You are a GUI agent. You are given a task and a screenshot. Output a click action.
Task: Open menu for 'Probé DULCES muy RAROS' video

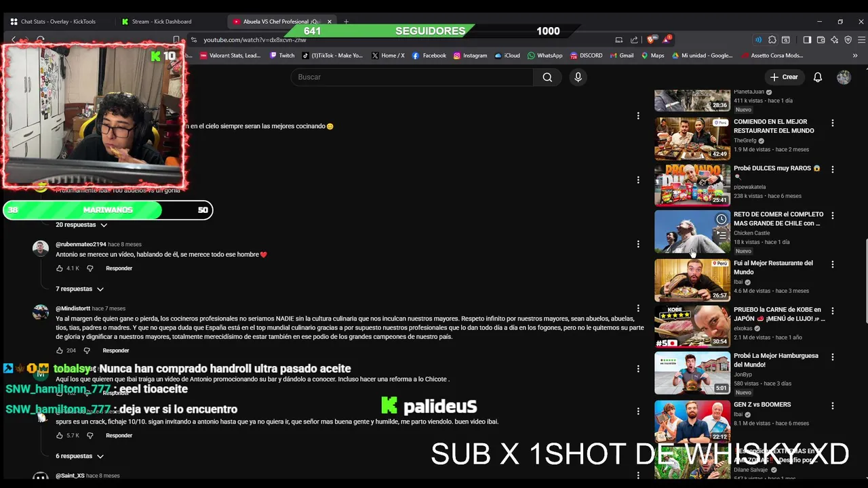click(x=833, y=169)
